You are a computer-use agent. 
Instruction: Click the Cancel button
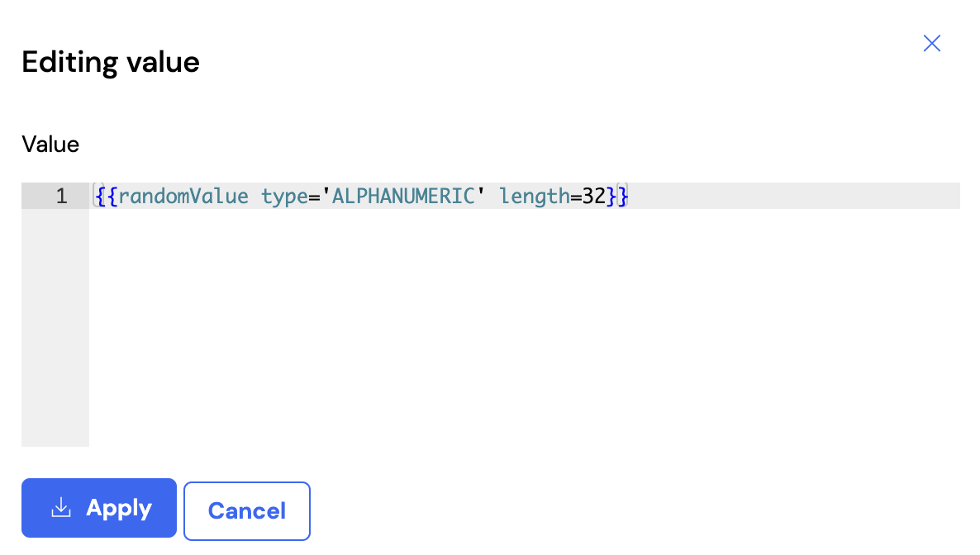click(247, 510)
